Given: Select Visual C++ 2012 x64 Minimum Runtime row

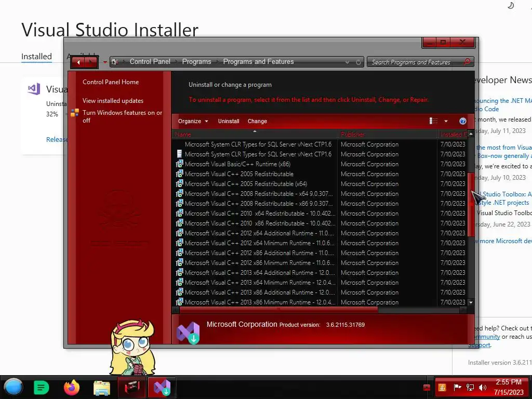Looking at the screenshot, I should [320, 243].
